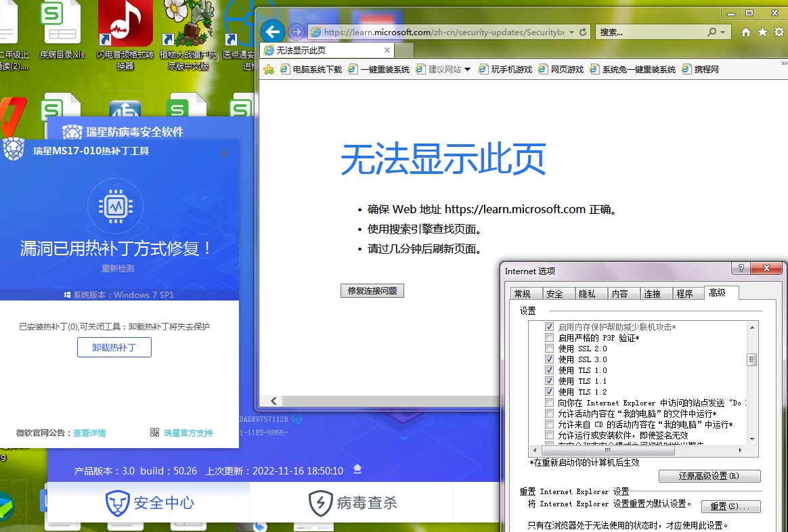Viewport: 788px width, 532px height.
Task: Close the 无法显示此页 browser tab
Action: 387,50
